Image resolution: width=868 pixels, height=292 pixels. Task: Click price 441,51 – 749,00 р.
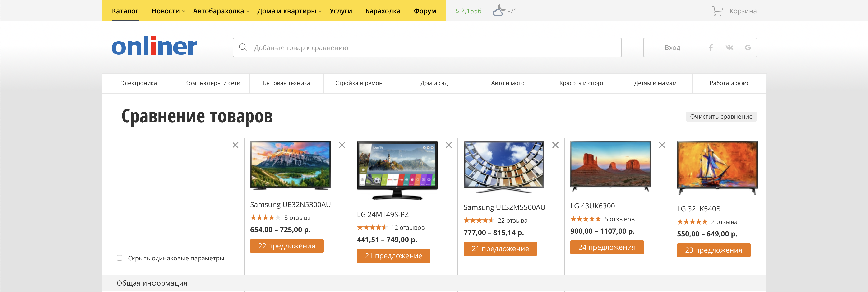click(x=387, y=240)
